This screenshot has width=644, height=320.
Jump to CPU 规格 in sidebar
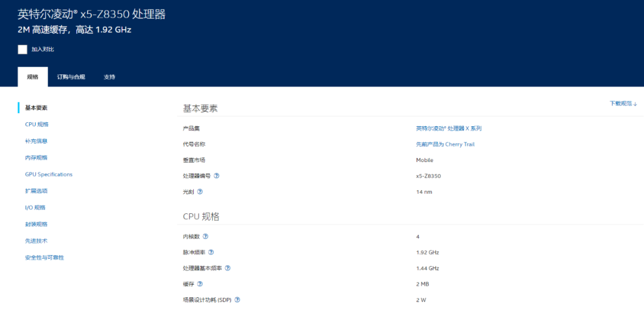point(36,125)
